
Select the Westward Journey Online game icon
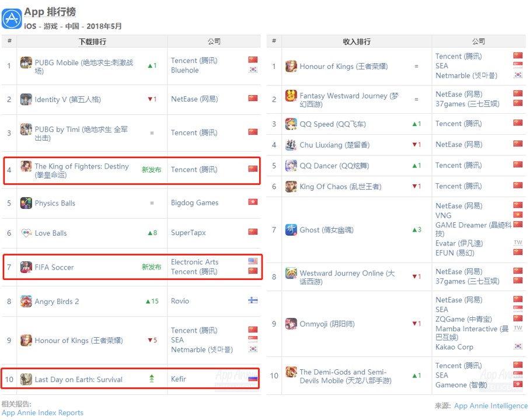click(291, 273)
